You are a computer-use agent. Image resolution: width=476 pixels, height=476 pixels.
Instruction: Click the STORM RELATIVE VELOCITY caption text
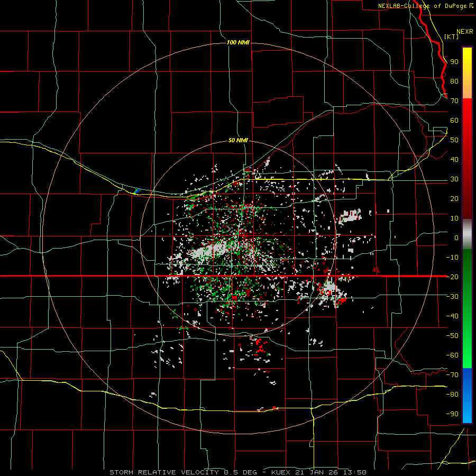pos(164,472)
